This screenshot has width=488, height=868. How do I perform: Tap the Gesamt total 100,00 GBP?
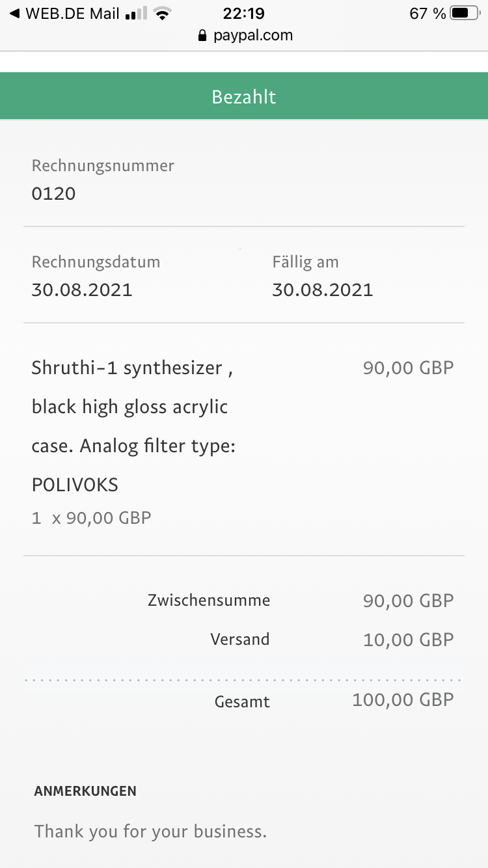pyautogui.click(x=403, y=700)
